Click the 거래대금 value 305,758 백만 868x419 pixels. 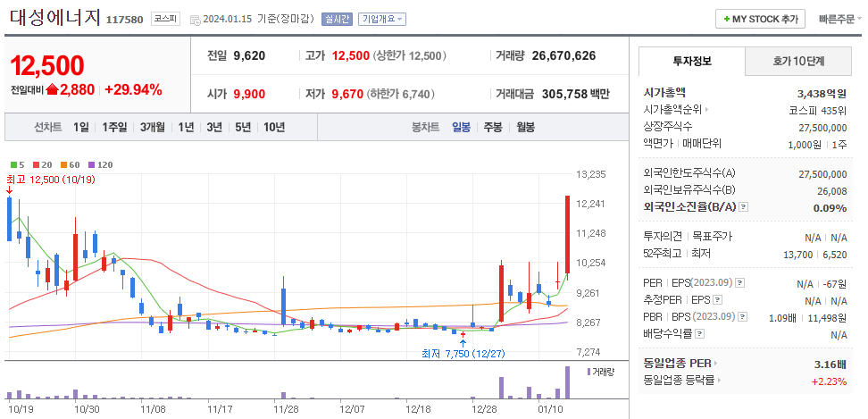click(576, 94)
